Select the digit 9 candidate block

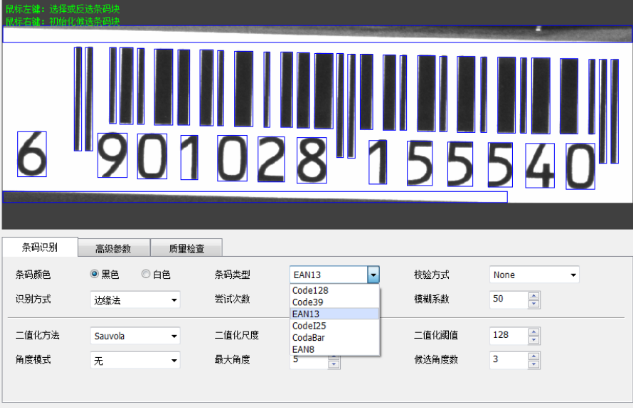pyautogui.click(x=112, y=155)
